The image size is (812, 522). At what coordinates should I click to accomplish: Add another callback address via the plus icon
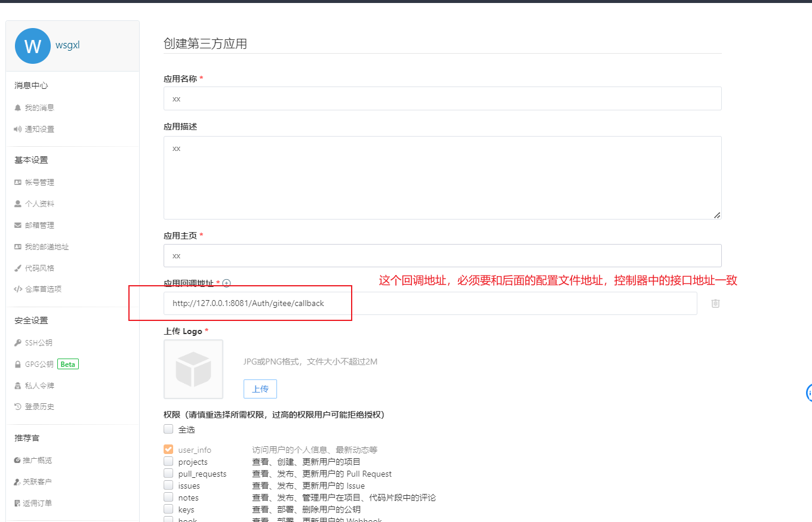tap(227, 283)
